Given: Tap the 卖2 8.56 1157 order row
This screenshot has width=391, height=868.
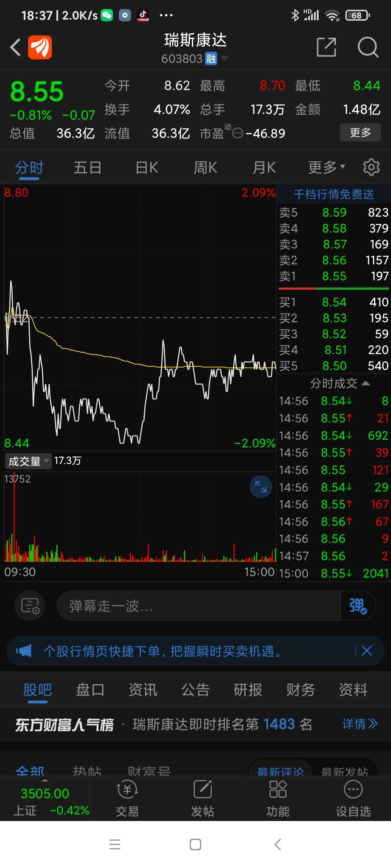Looking at the screenshot, I should pyautogui.click(x=334, y=260).
